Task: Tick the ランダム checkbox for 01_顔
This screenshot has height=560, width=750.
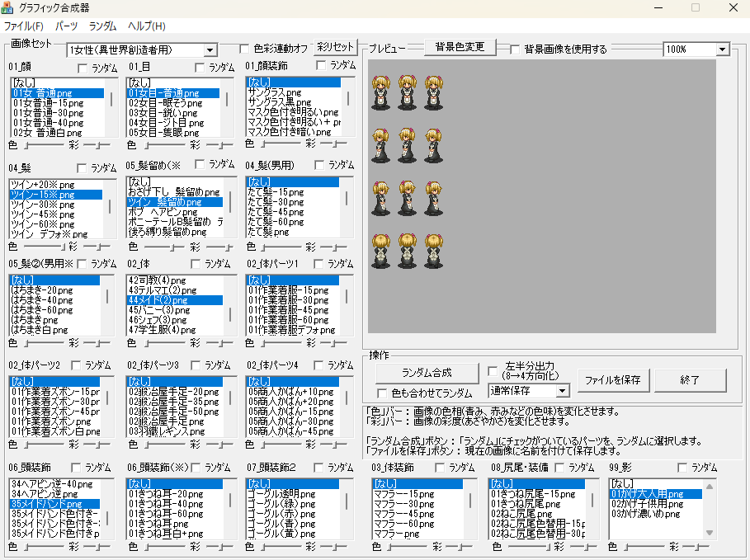Action: click(x=83, y=67)
